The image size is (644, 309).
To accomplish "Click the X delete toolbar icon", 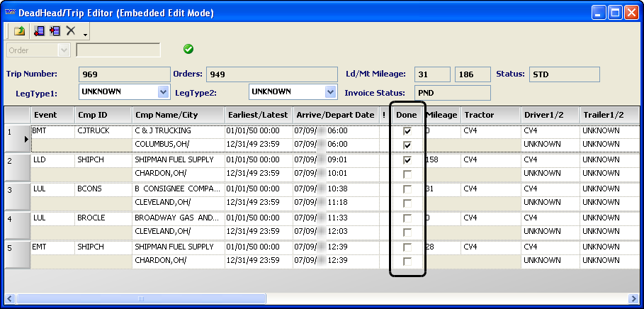I will 71,30.
